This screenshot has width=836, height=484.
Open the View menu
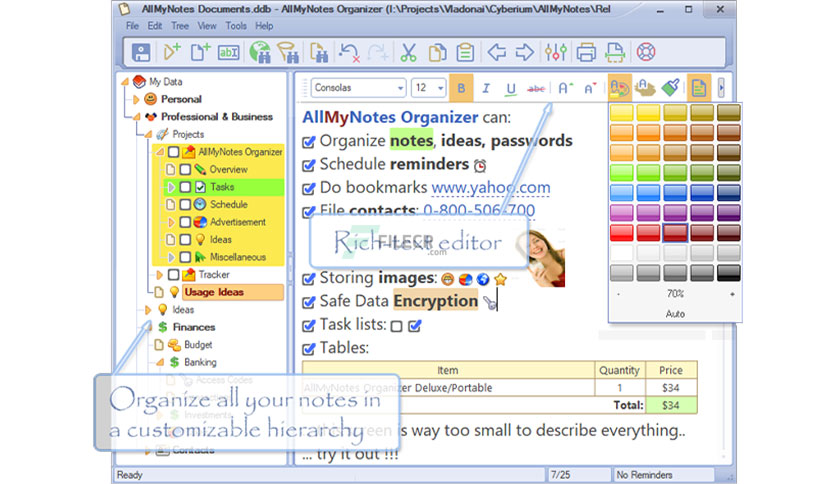click(207, 26)
